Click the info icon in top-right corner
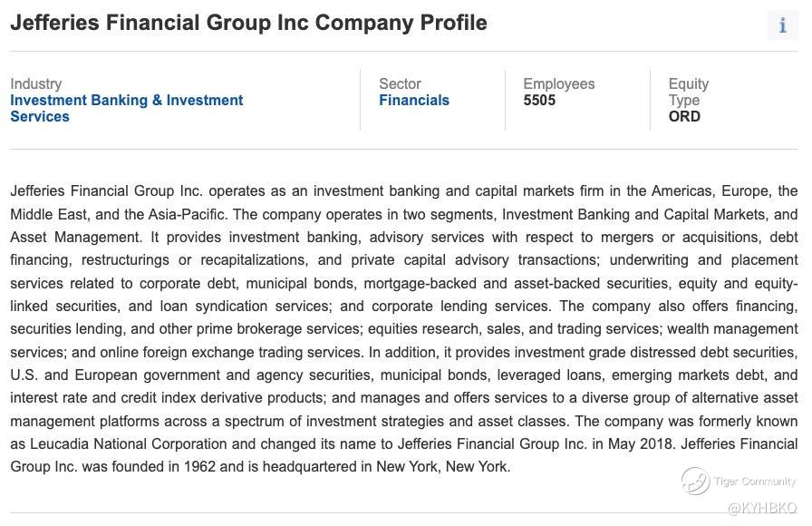 point(782,25)
